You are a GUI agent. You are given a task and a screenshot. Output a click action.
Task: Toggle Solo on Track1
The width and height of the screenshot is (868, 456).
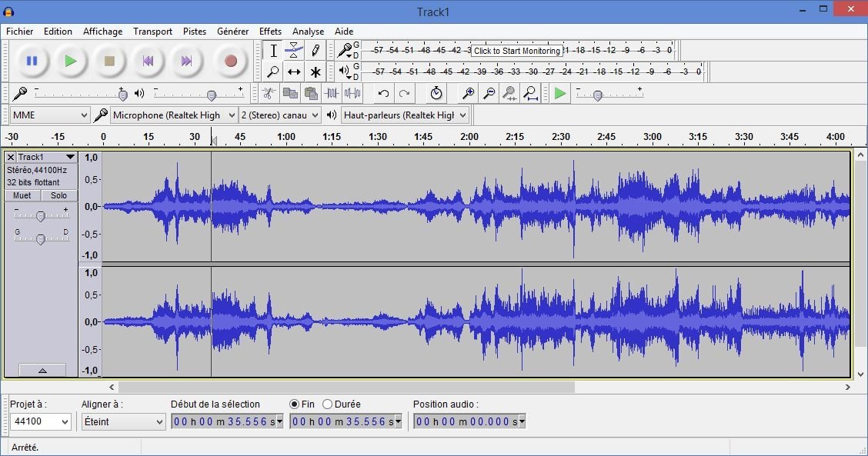click(x=58, y=195)
